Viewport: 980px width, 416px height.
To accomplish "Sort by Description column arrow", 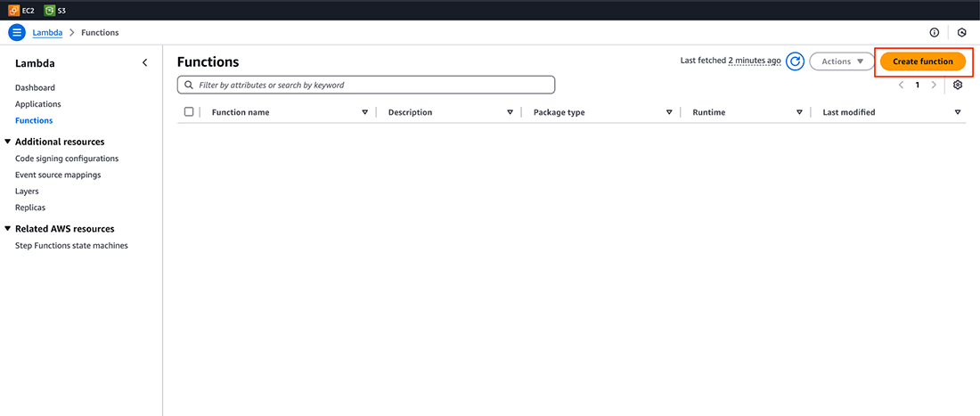I will click(x=510, y=112).
